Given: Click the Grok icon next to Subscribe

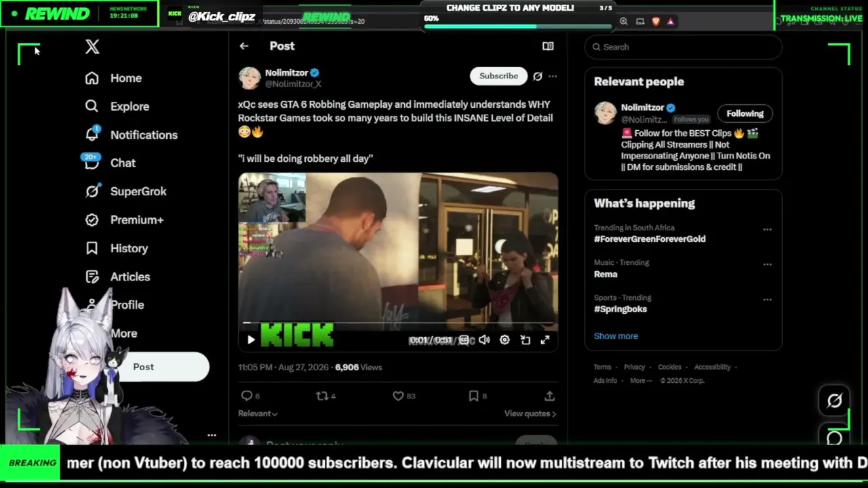Looking at the screenshot, I should pos(537,76).
